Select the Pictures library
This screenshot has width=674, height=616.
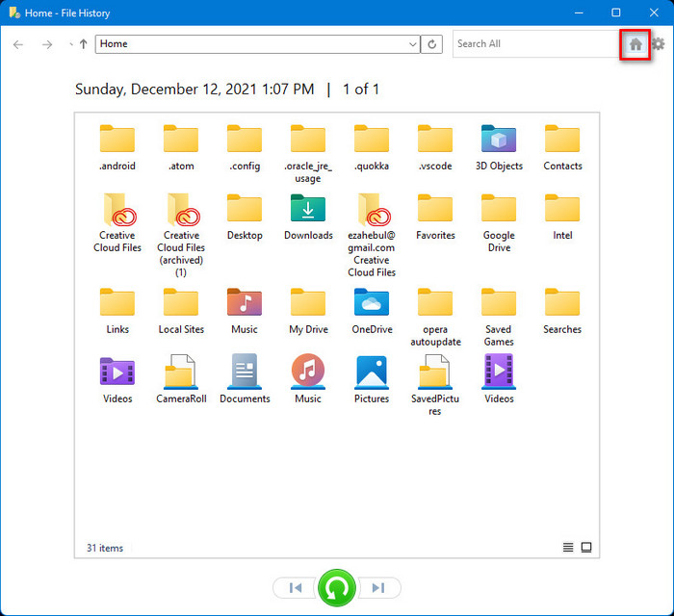pos(372,379)
